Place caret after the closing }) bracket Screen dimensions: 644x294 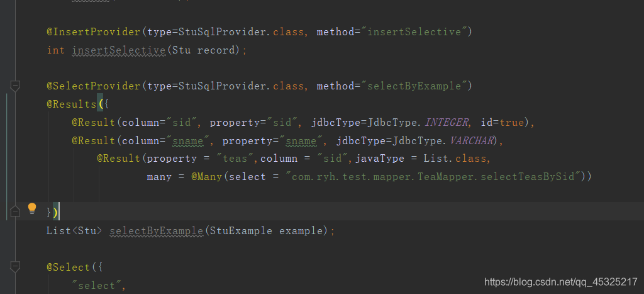(60, 212)
